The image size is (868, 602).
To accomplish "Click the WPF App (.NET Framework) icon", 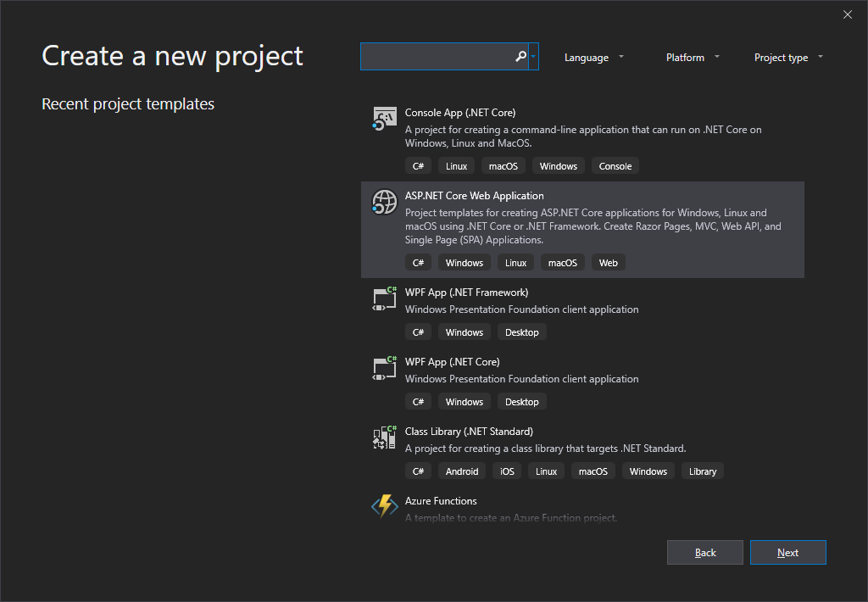I will 384,299.
